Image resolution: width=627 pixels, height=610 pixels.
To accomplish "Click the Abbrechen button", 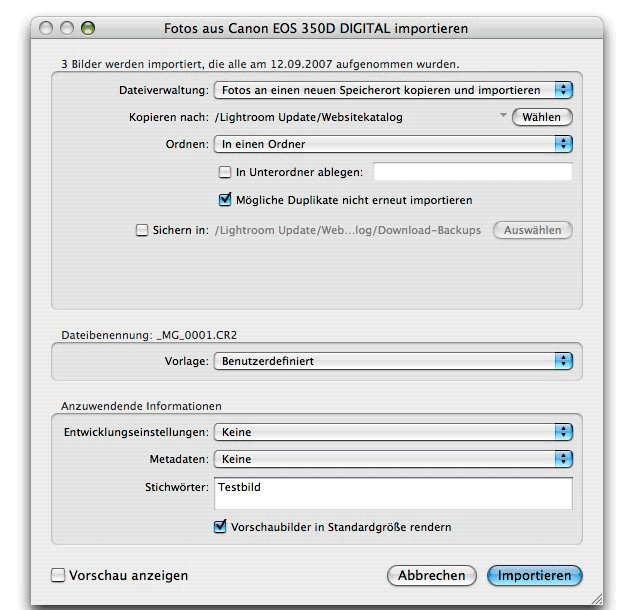I will pyautogui.click(x=431, y=575).
